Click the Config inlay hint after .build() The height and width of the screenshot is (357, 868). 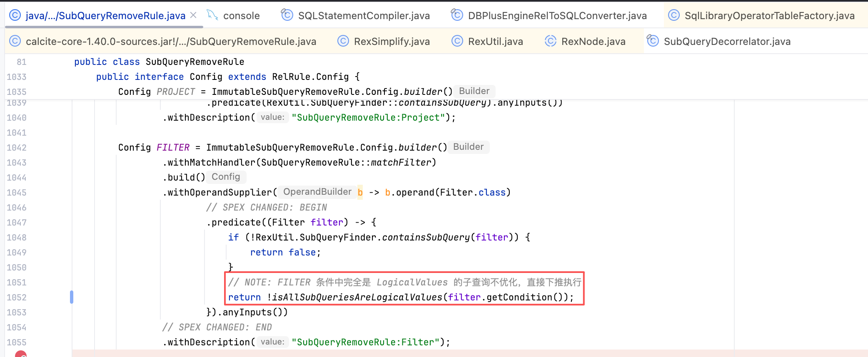click(226, 177)
